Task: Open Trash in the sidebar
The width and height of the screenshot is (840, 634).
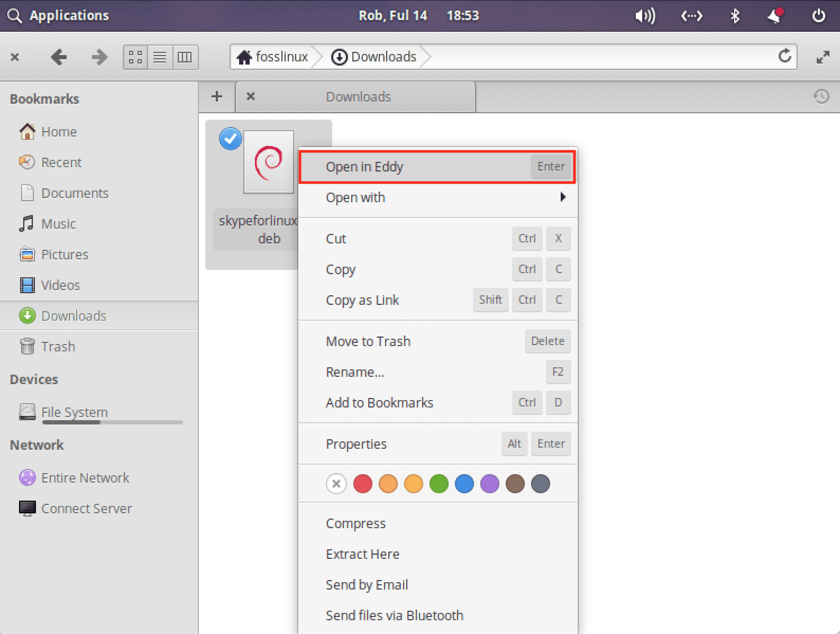Action: click(x=58, y=347)
